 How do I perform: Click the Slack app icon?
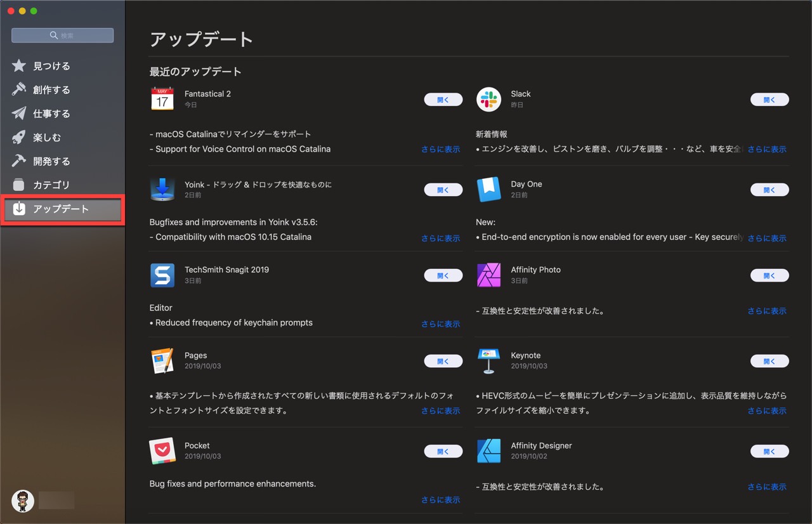(x=488, y=99)
